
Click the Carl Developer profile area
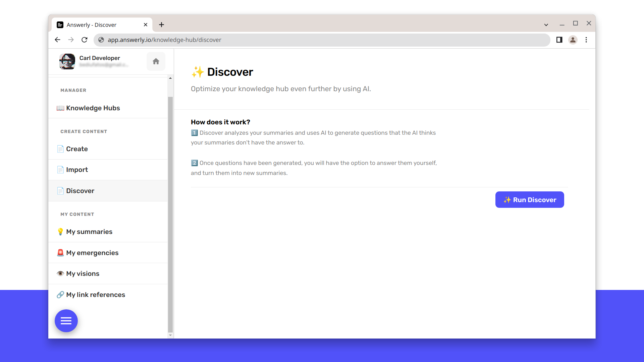coord(99,61)
